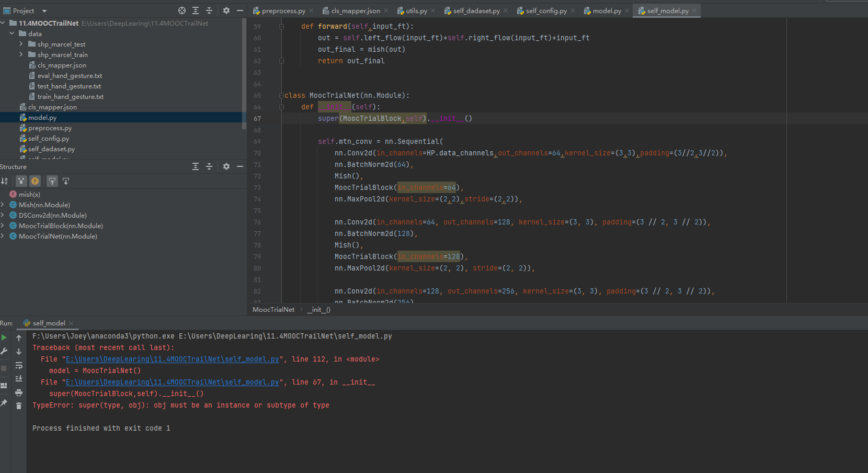Image resolution: width=868 pixels, height=473 pixels.
Task: Click the Project tree vertical scrollbar
Action: [244, 73]
